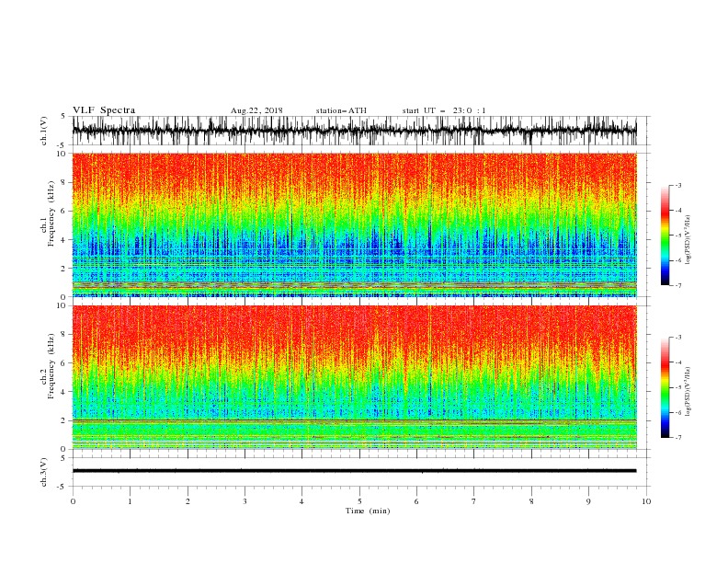Image resolution: width=728 pixels, height=563 pixels.
Task: Click the ch.2 PSD color scale bar
Action: point(665,387)
